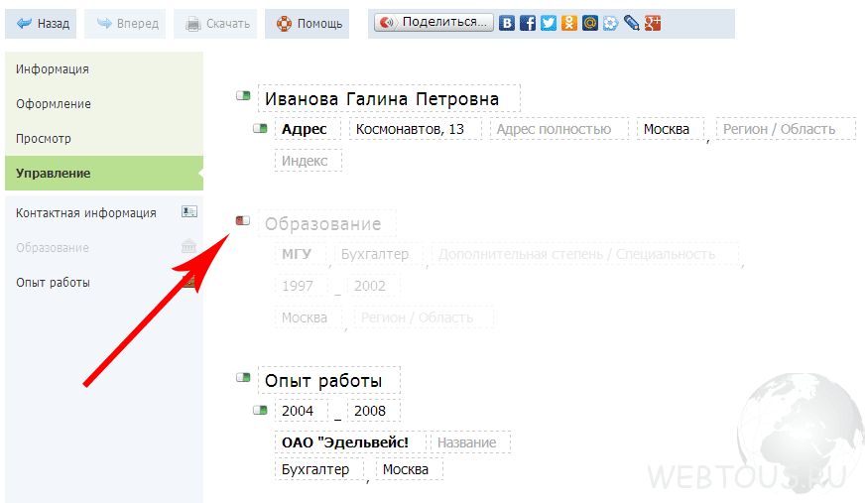Download resume via Скачать button
Screen dimensions: 868x503
[x=215, y=24]
